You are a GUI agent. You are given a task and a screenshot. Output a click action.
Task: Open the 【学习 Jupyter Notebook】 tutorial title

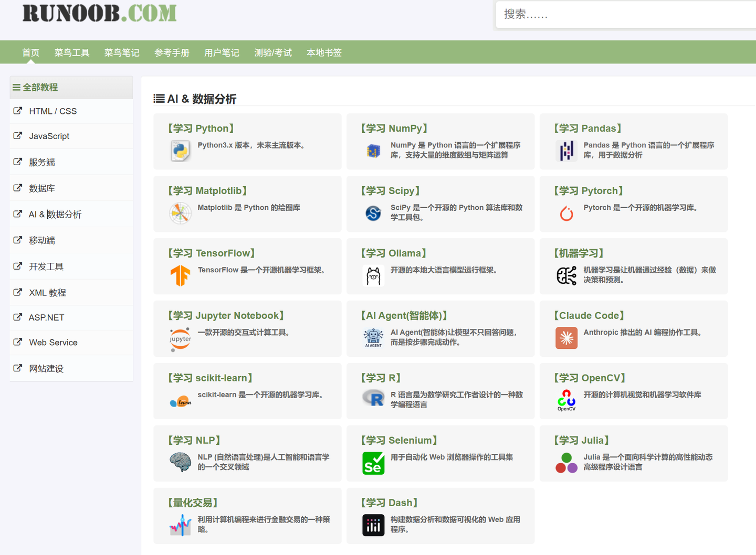point(226,316)
